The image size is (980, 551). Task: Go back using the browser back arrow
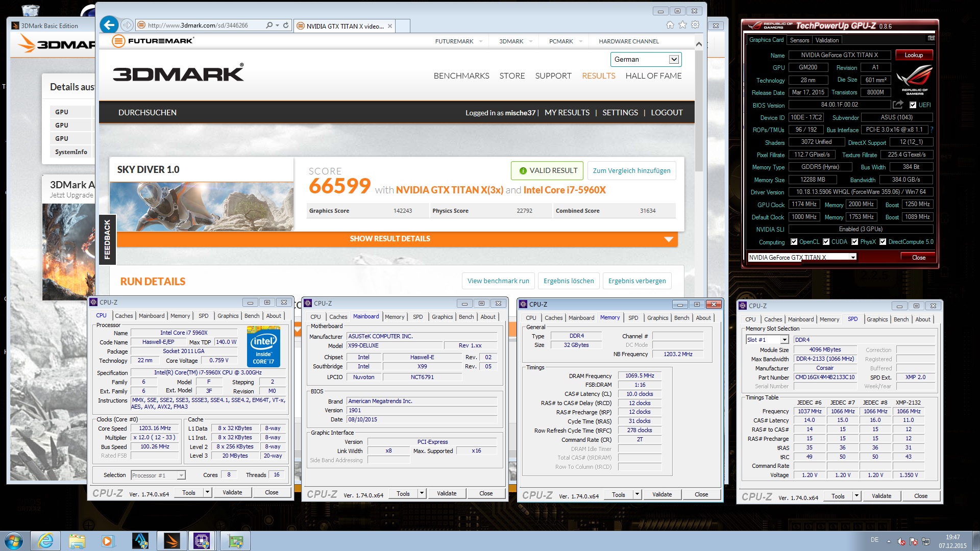click(109, 25)
